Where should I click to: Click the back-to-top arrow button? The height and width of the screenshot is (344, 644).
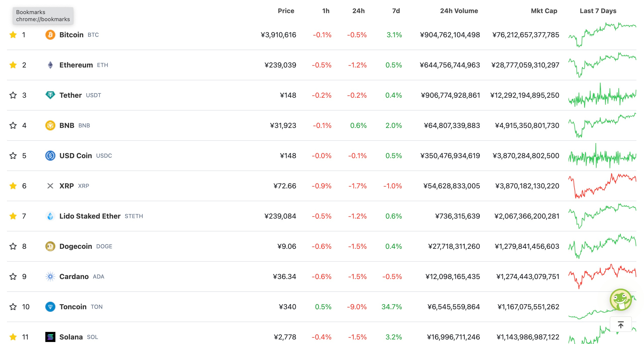point(621,325)
